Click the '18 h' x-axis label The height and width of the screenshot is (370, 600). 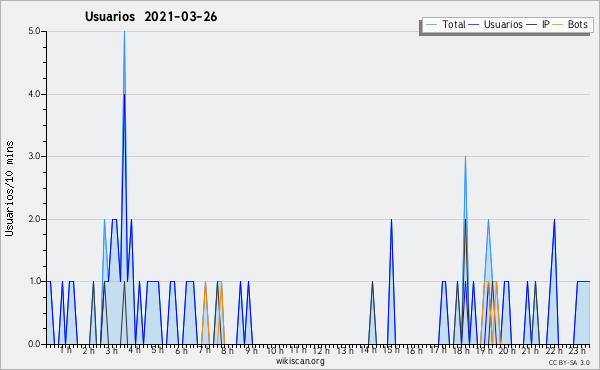coord(461,351)
